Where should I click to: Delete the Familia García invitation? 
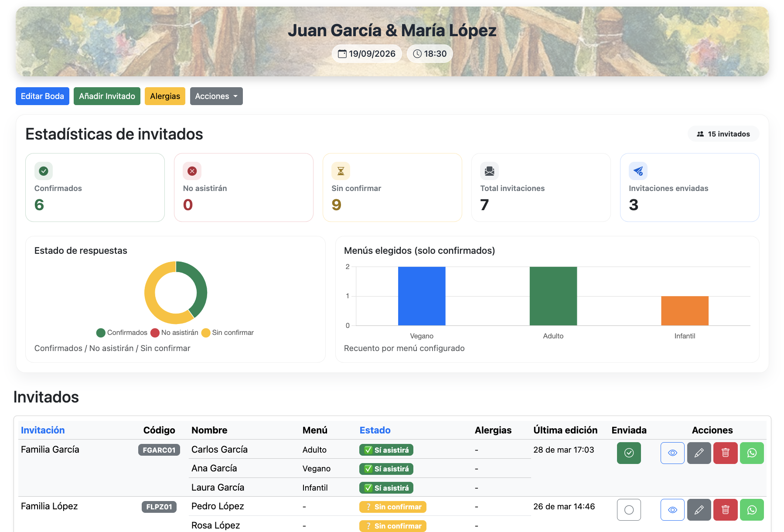click(x=725, y=453)
